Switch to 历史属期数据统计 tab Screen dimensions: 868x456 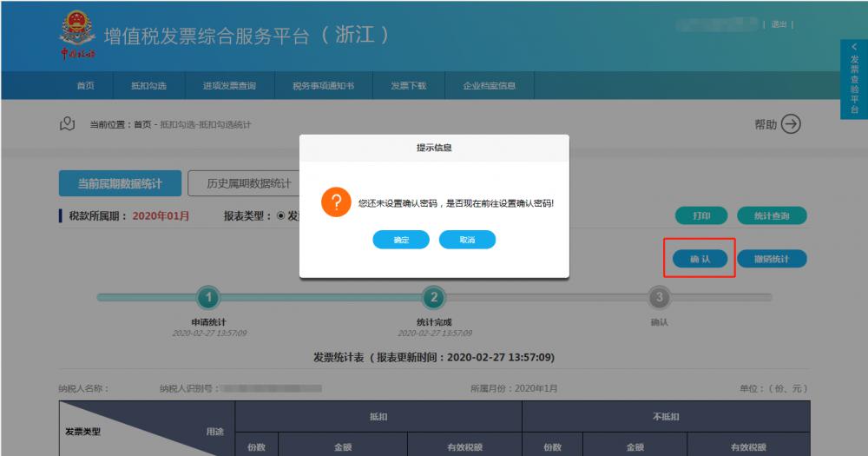point(248,184)
